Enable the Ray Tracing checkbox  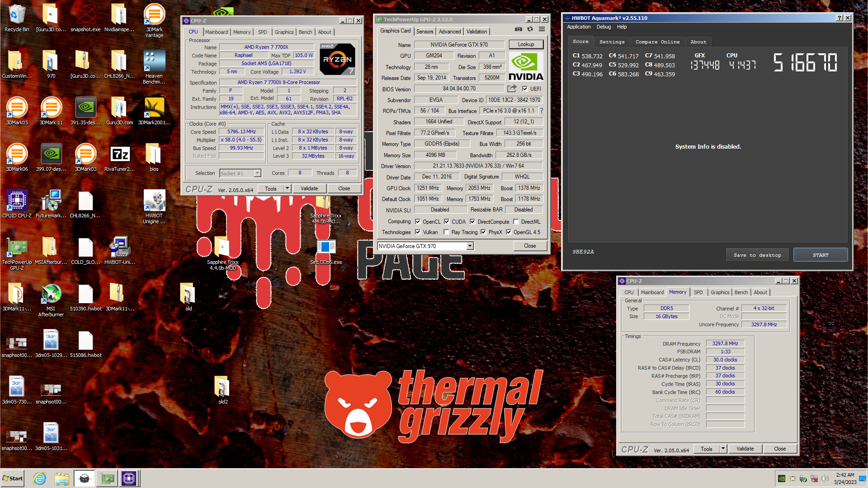[447, 232]
